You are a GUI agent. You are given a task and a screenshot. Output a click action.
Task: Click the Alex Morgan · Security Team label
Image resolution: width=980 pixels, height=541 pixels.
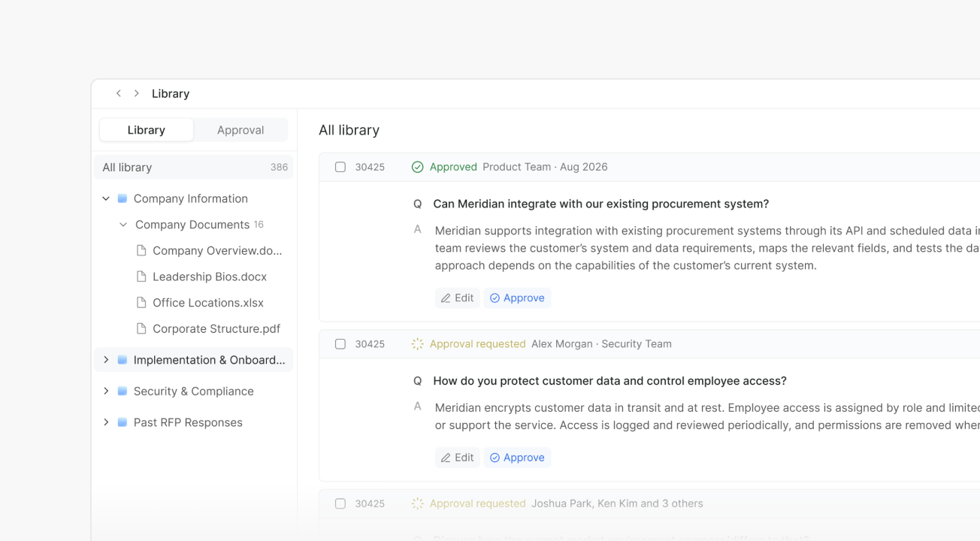(601, 343)
